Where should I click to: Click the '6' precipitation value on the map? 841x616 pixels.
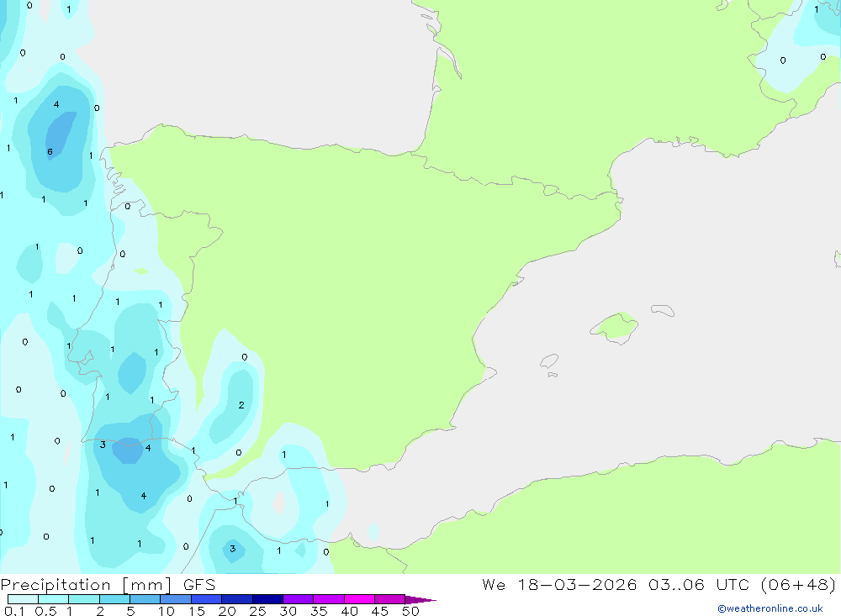[x=50, y=152]
